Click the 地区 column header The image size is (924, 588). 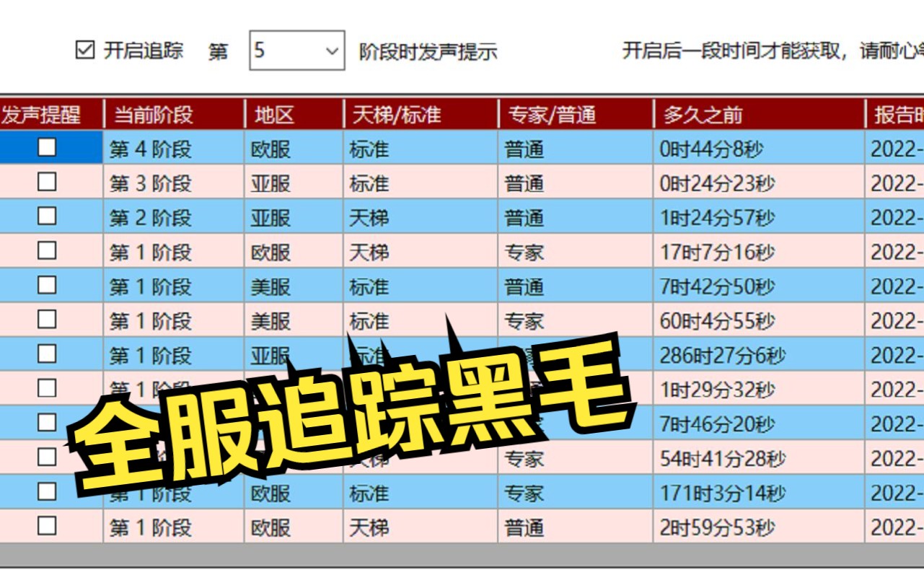pos(294,114)
